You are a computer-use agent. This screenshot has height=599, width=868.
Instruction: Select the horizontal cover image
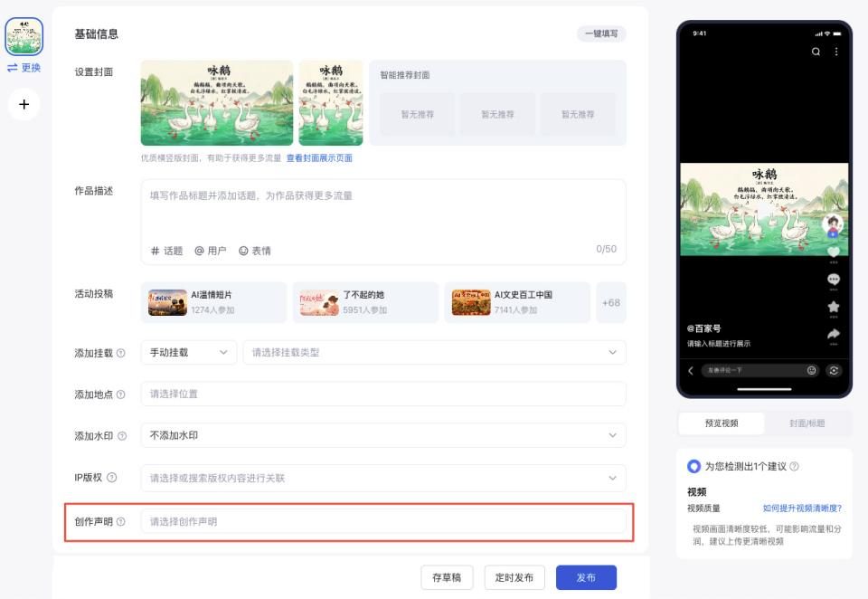217,103
